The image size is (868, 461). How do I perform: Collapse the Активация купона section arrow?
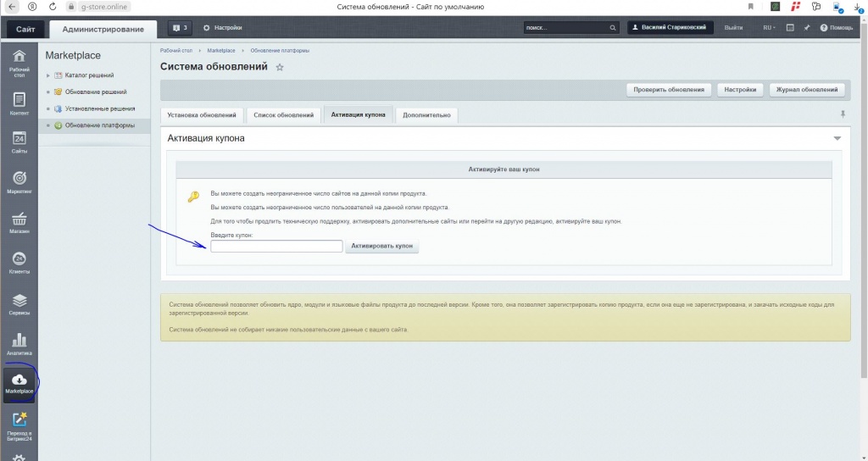click(837, 138)
